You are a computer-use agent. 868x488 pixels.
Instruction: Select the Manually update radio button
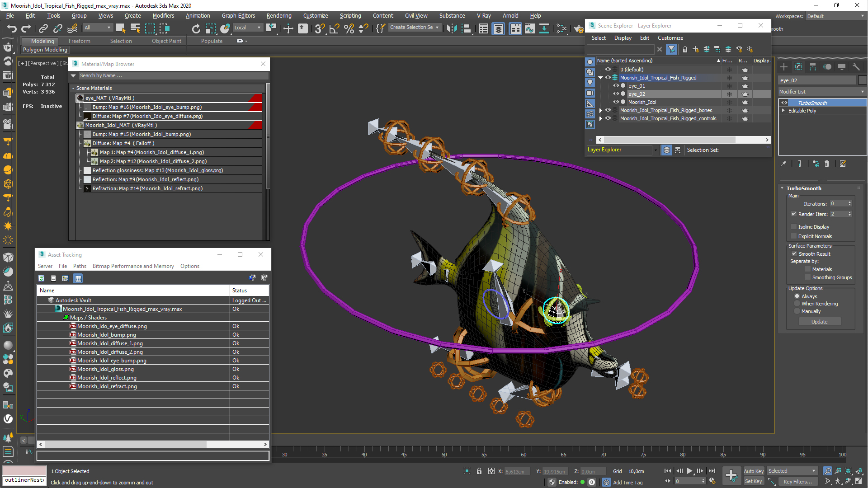[797, 311]
